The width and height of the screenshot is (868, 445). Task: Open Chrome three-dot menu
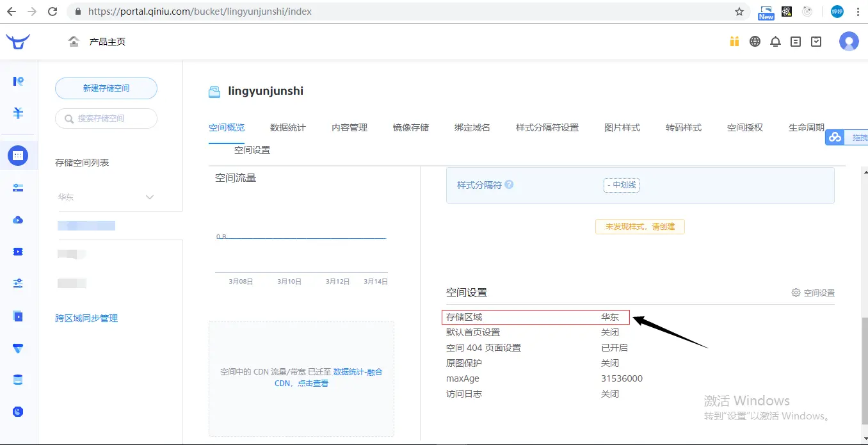[x=856, y=12]
